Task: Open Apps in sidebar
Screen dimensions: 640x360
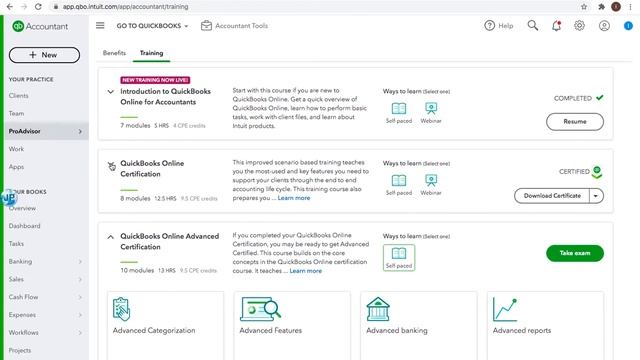Action: click(16, 167)
